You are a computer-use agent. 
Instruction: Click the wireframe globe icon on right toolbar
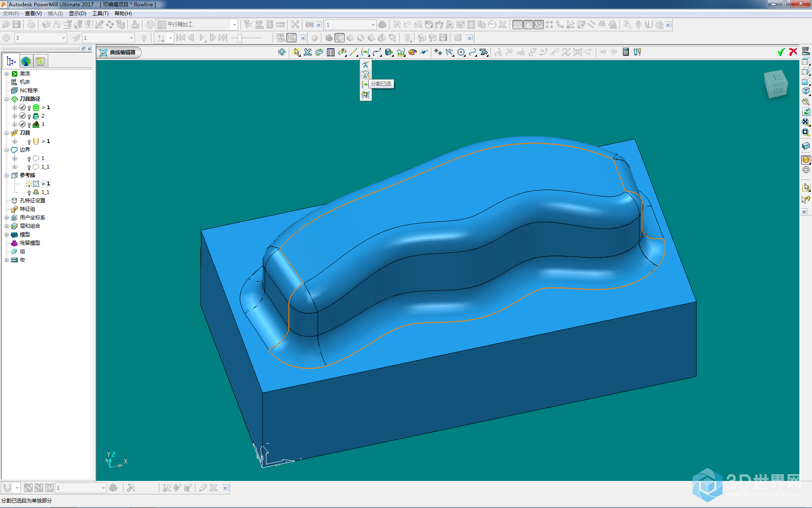(x=806, y=170)
